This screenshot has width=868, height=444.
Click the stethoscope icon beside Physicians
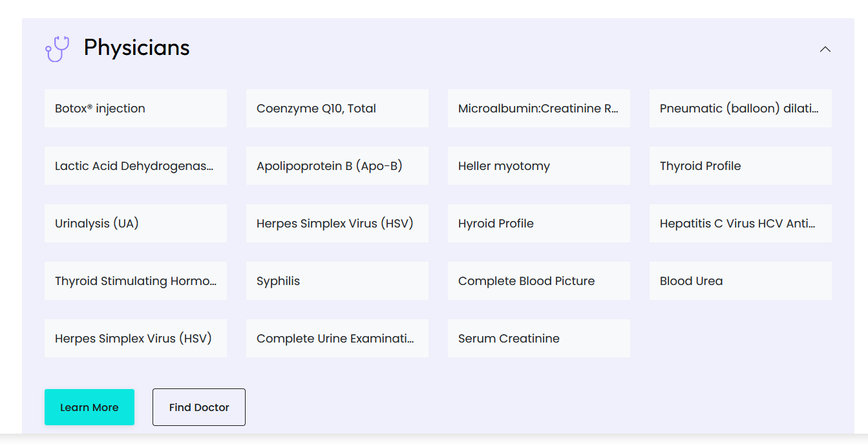point(57,49)
